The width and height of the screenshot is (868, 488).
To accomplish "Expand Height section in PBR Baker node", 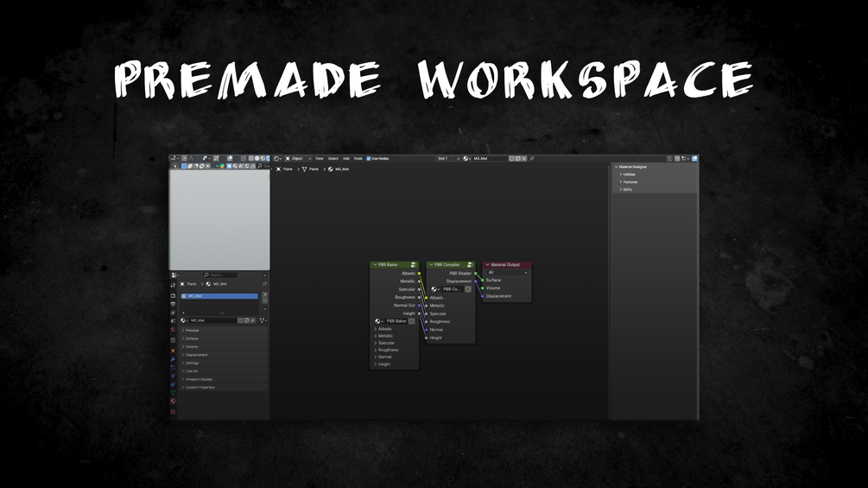I will click(x=383, y=364).
